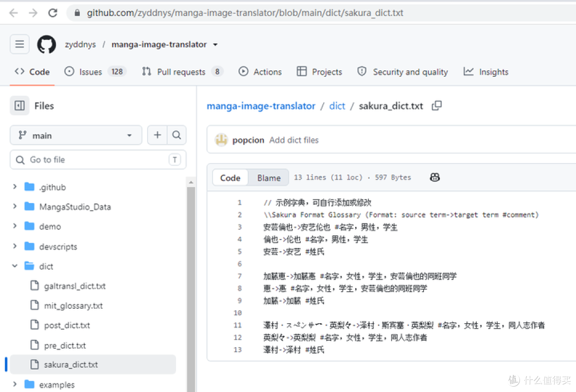Expand the repository name dropdown arrow
The width and height of the screenshot is (576, 392).
(x=215, y=44)
